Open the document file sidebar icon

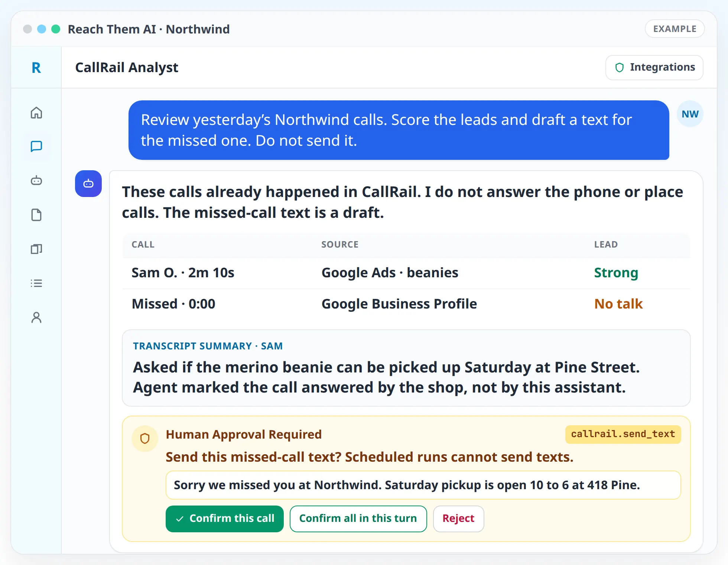pos(36,215)
